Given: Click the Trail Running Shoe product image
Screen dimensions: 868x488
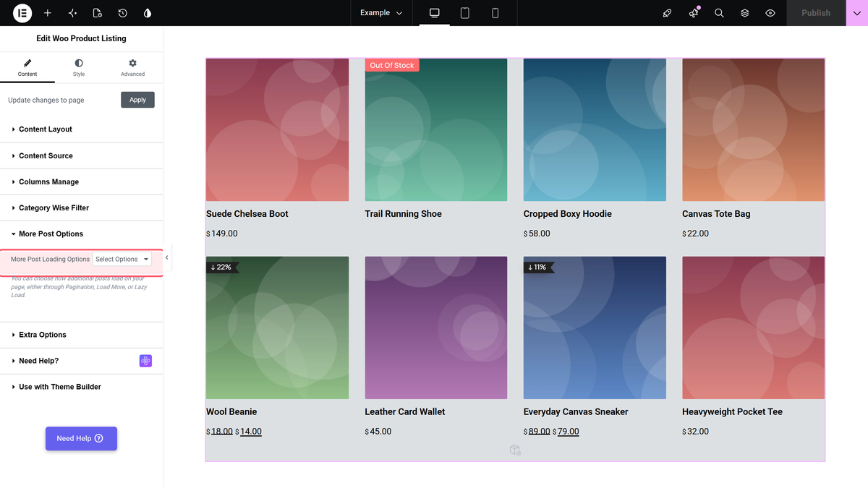Looking at the screenshot, I should (x=436, y=130).
